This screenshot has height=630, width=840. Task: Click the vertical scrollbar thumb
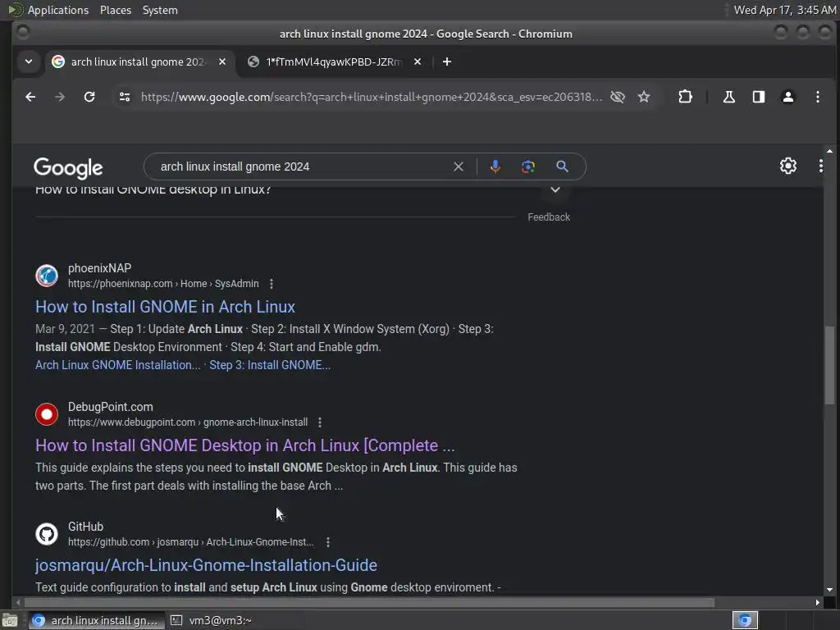coord(829,365)
